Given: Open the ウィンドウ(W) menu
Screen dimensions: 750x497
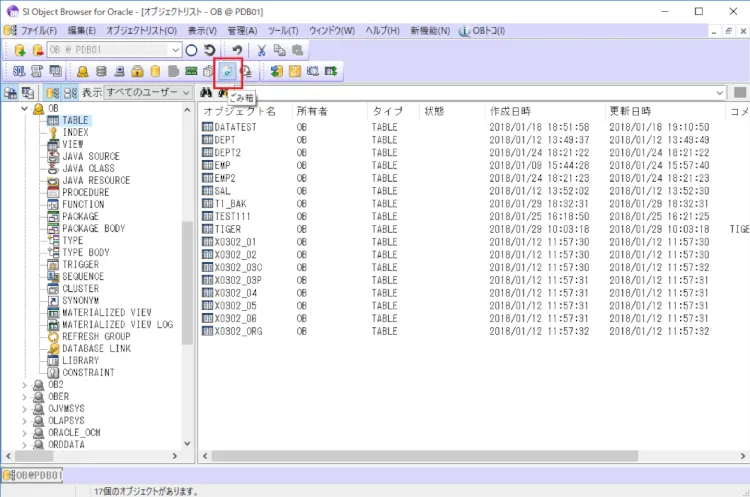Looking at the screenshot, I should tap(331, 31).
